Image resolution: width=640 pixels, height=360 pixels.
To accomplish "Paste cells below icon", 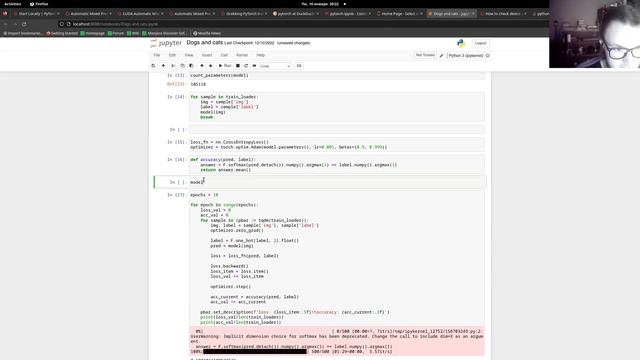I will tap(191, 66).
